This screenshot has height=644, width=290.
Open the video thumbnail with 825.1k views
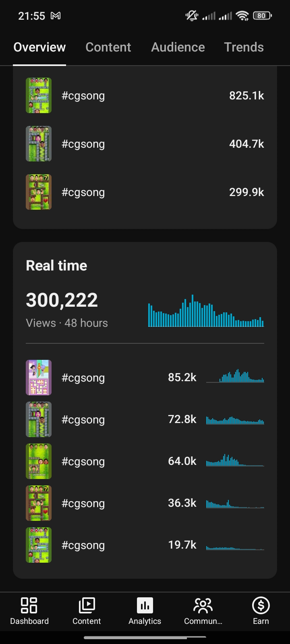click(x=39, y=95)
